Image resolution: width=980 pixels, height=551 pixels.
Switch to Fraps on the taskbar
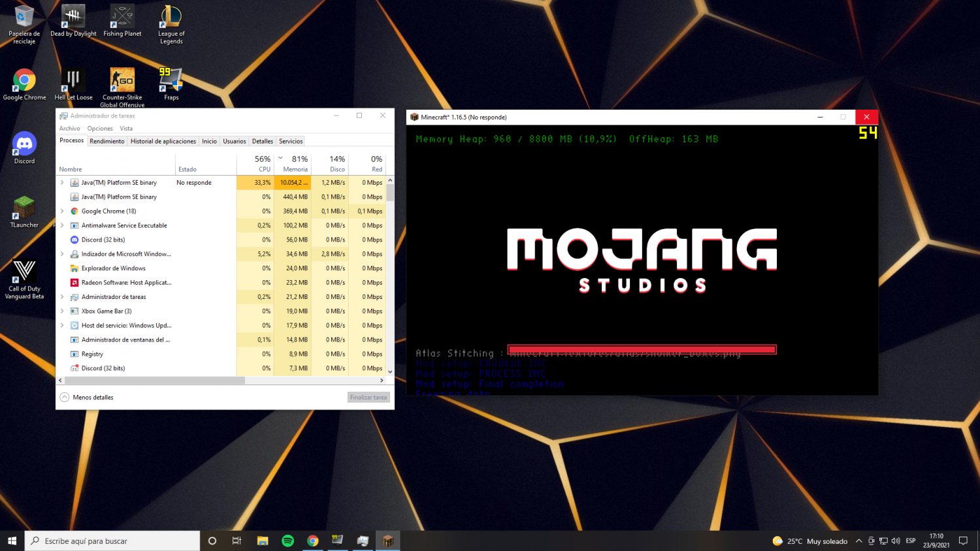tap(338, 541)
